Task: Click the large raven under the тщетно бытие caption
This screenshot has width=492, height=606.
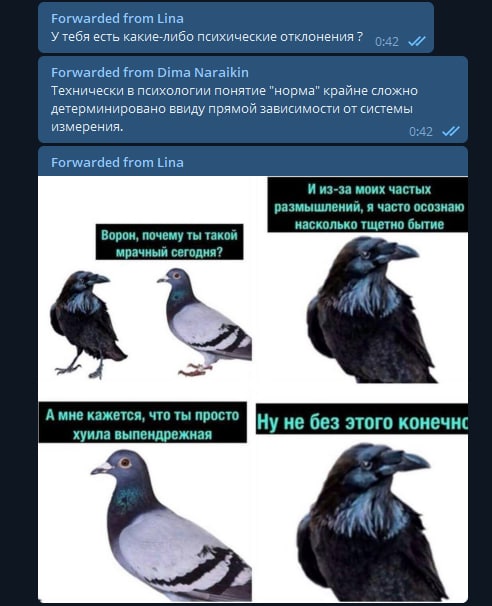Action: [x=373, y=310]
